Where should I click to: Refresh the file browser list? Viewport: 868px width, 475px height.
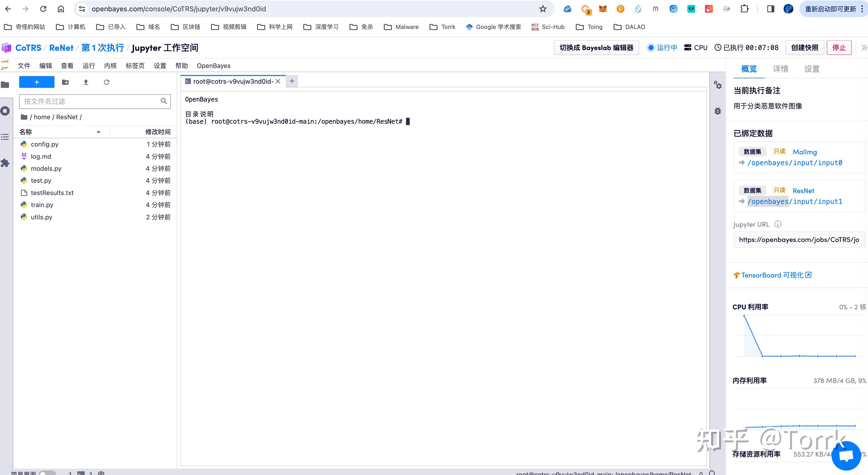click(x=107, y=82)
